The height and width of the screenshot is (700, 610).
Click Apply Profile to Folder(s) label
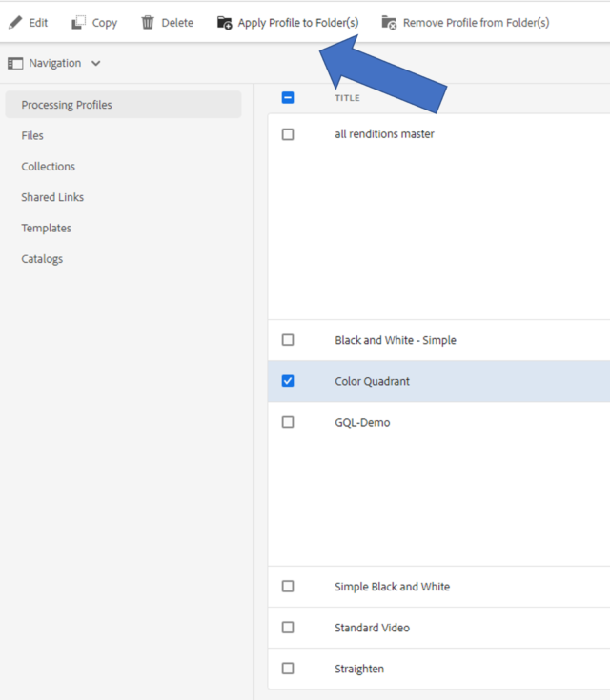[298, 23]
